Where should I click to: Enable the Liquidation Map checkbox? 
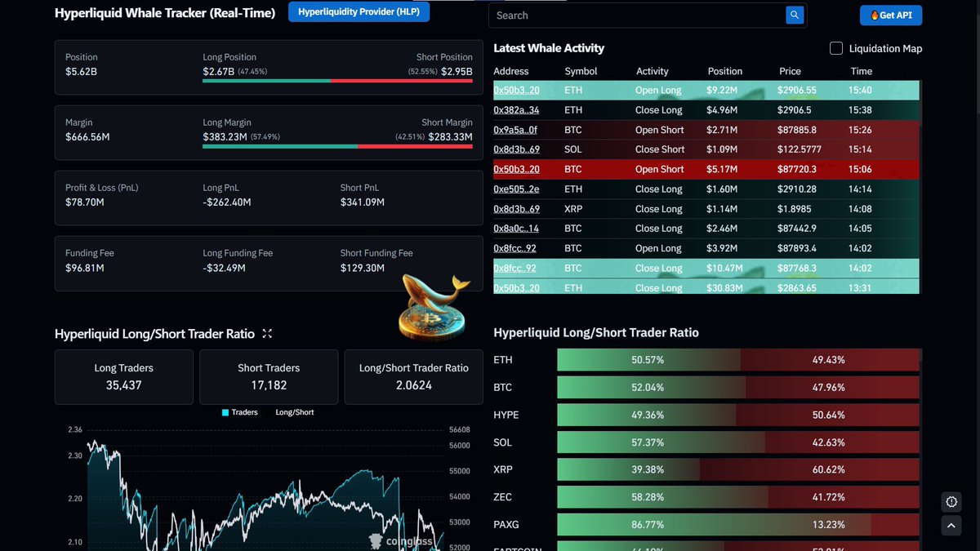point(836,48)
